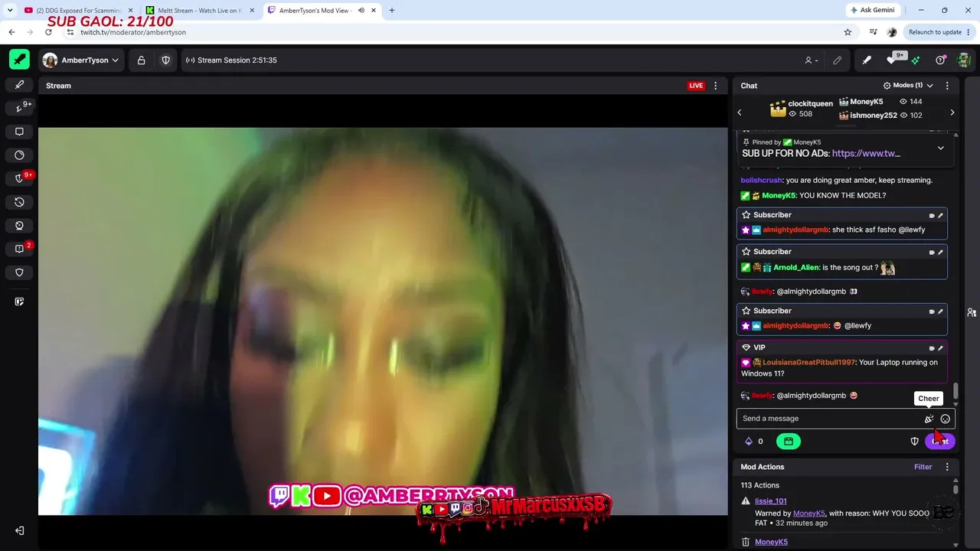
Task: Click ishmoney252 in the chat leaderboard
Action: [x=874, y=116]
